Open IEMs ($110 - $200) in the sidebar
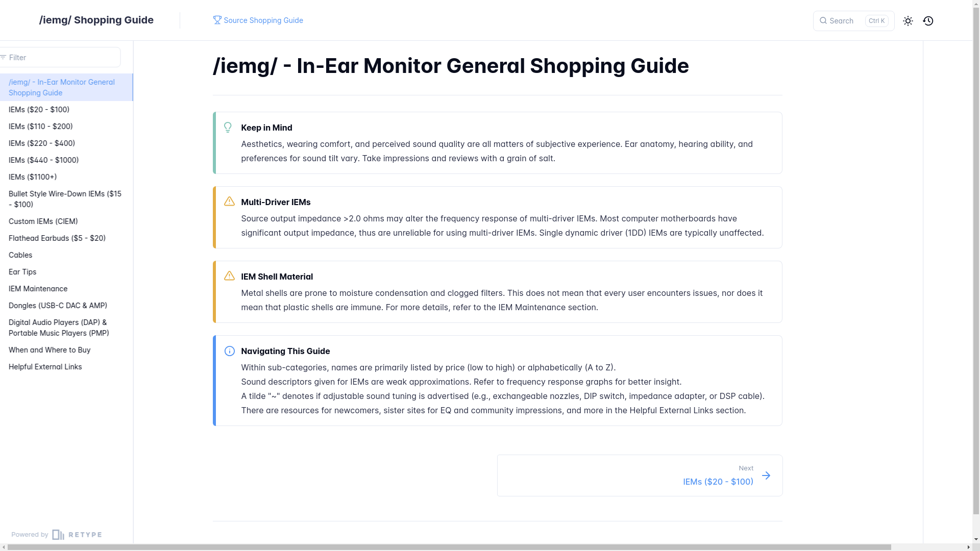The image size is (980, 551). [x=40, y=127]
